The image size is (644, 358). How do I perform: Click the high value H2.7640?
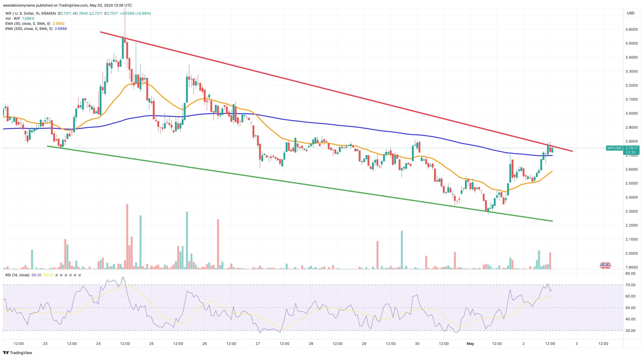coord(80,13)
